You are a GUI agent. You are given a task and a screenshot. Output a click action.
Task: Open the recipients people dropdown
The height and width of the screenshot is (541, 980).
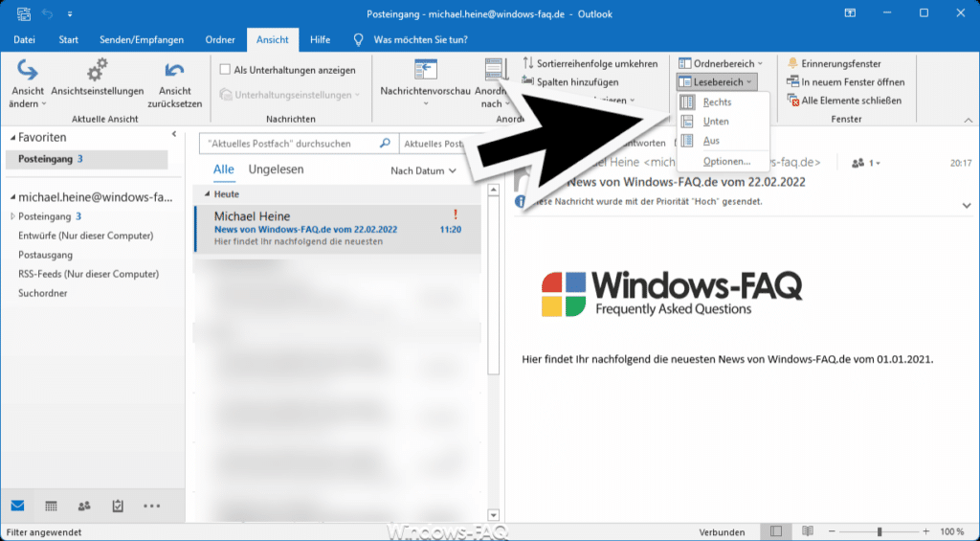point(866,163)
